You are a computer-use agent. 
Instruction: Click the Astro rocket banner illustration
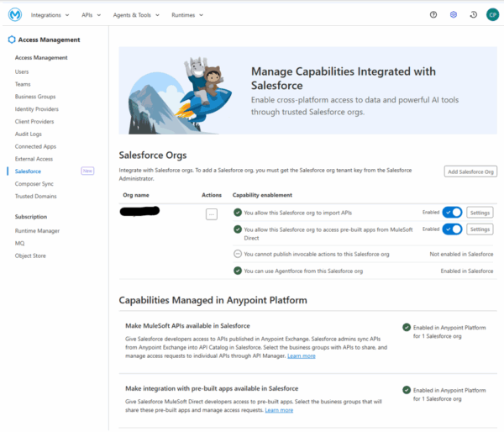tap(181, 95)
